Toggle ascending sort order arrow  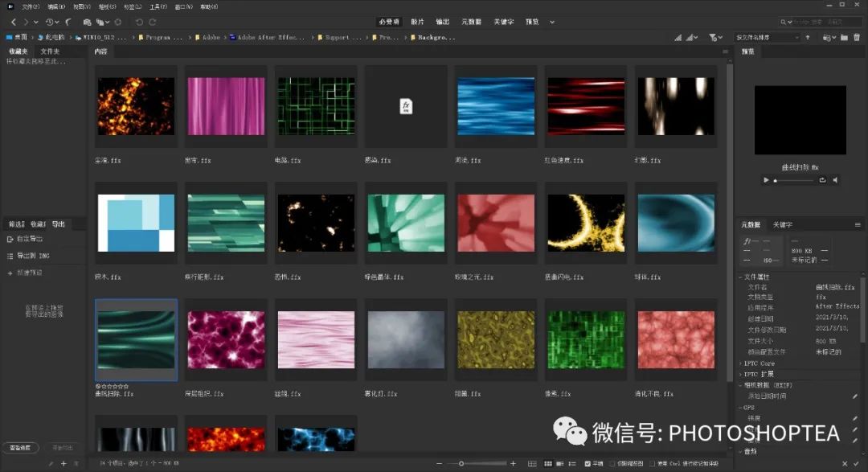click(808, 38)
